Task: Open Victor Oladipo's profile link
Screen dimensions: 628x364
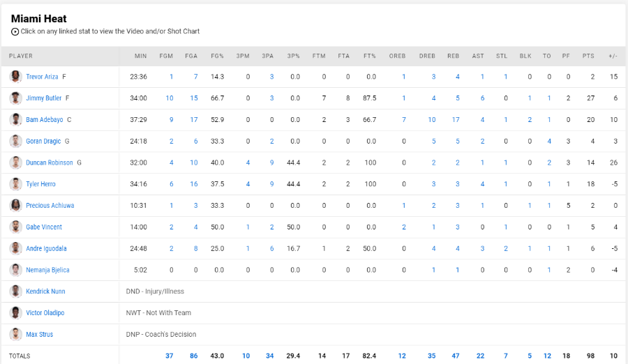Action: tap(45, 312)
